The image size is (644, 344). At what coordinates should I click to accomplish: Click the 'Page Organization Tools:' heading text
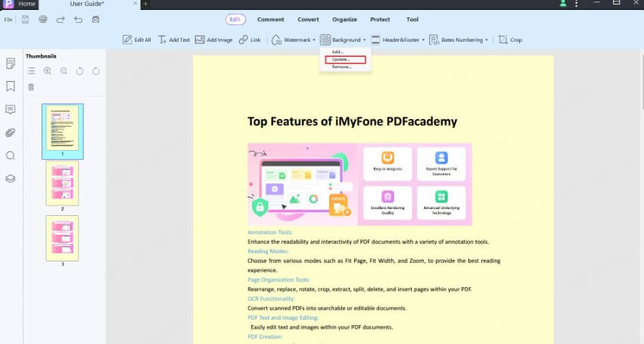(x=279, y=280)
